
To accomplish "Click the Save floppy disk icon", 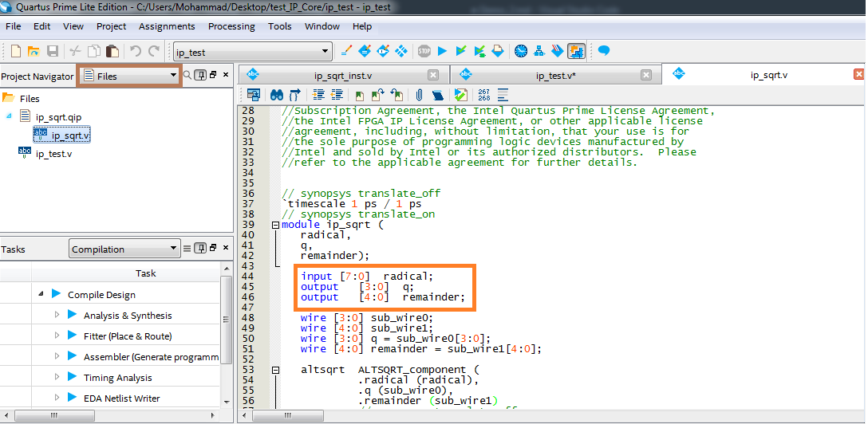I will coord(53,52).
